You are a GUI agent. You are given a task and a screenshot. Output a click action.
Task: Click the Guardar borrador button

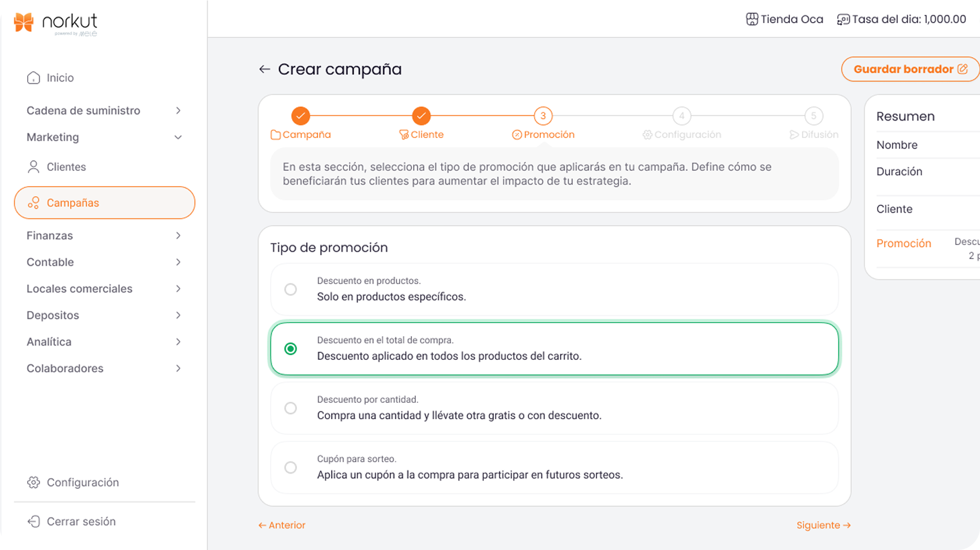tap(909, 69)
